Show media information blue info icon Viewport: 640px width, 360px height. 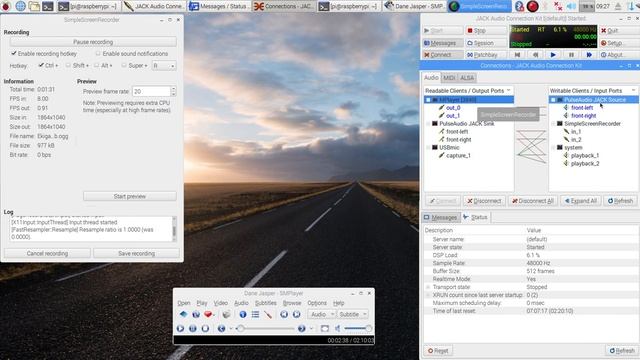[x=243, y=314]
